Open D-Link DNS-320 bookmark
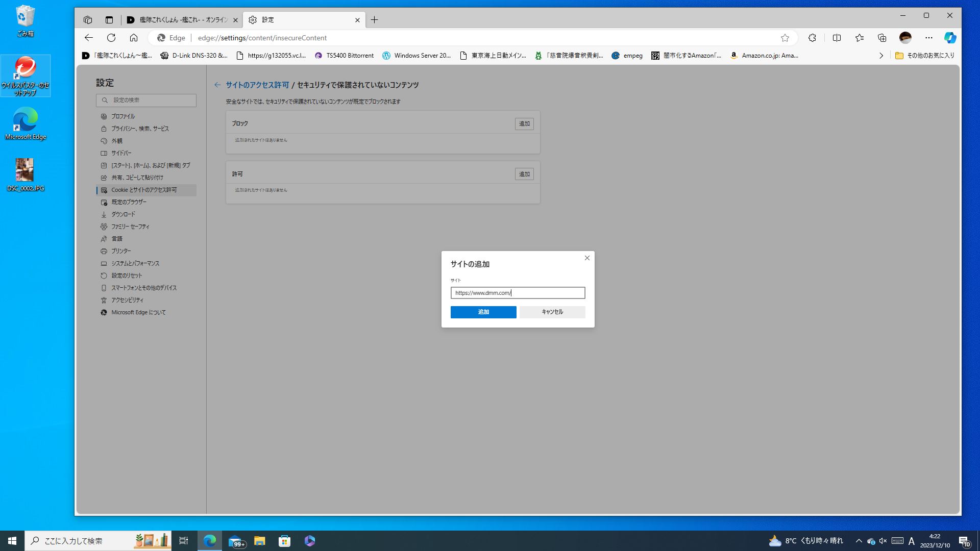 click(x=194, y=56)
